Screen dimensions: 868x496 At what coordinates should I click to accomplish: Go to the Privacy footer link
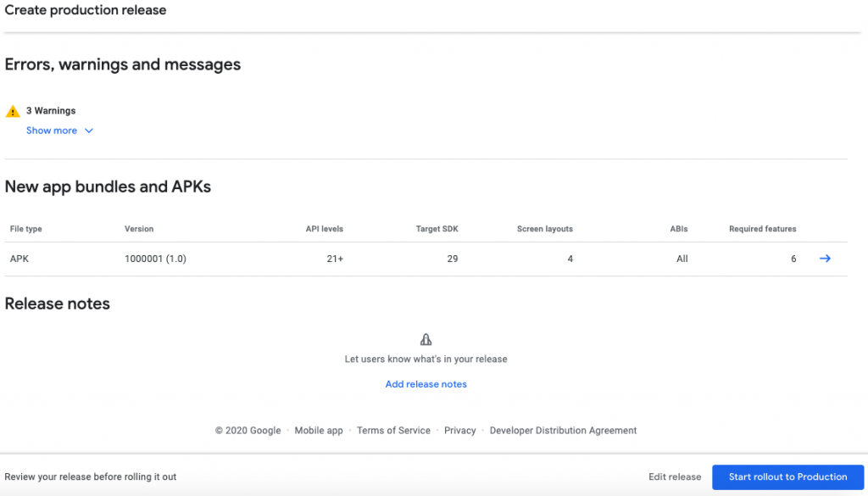460,431
